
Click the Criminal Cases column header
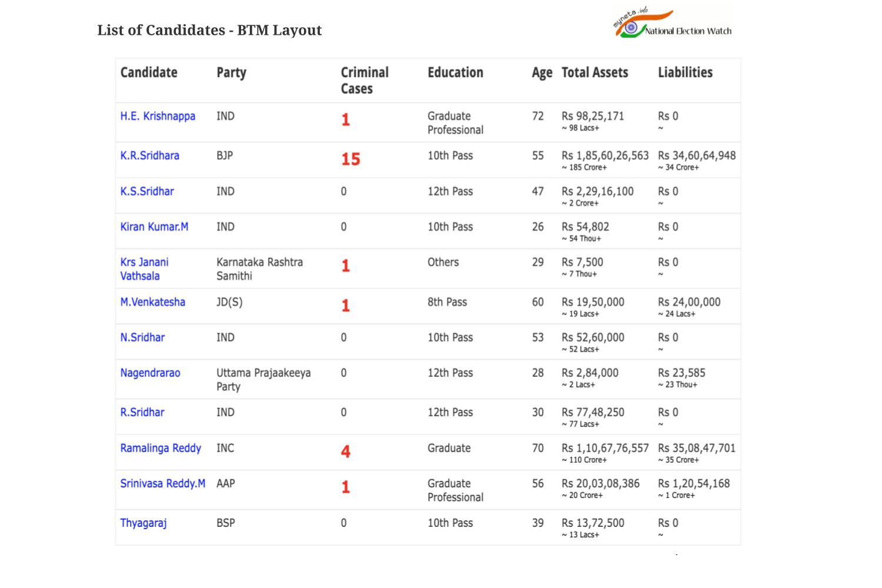tap(365, 81)
